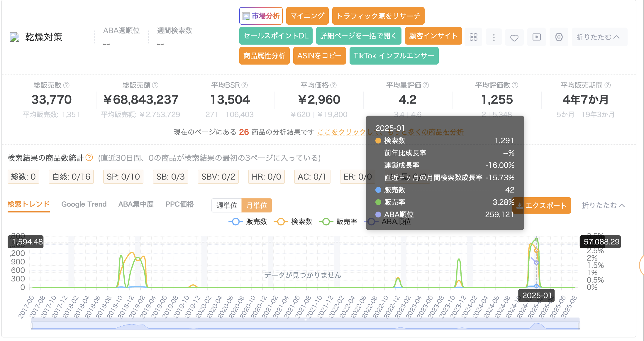The height and width of the screenshot is (341, 644).
Task: Open the gear settings icon
Action: [559, 37]
